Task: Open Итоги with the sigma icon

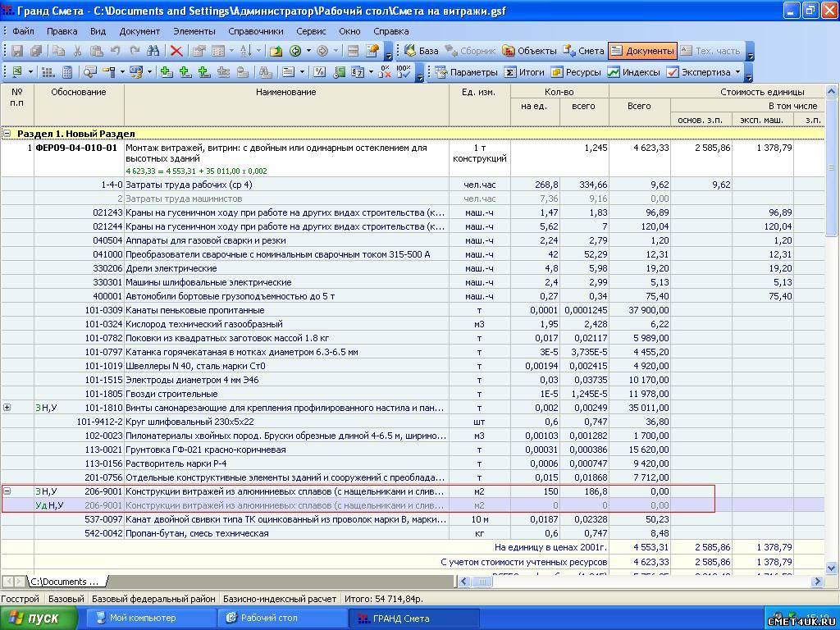Action: point(523,72)
